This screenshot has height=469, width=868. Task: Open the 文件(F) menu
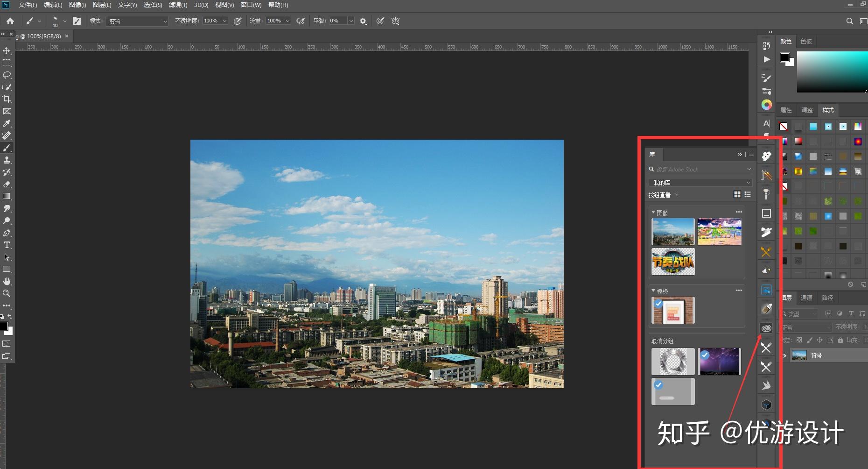[28, 5]
